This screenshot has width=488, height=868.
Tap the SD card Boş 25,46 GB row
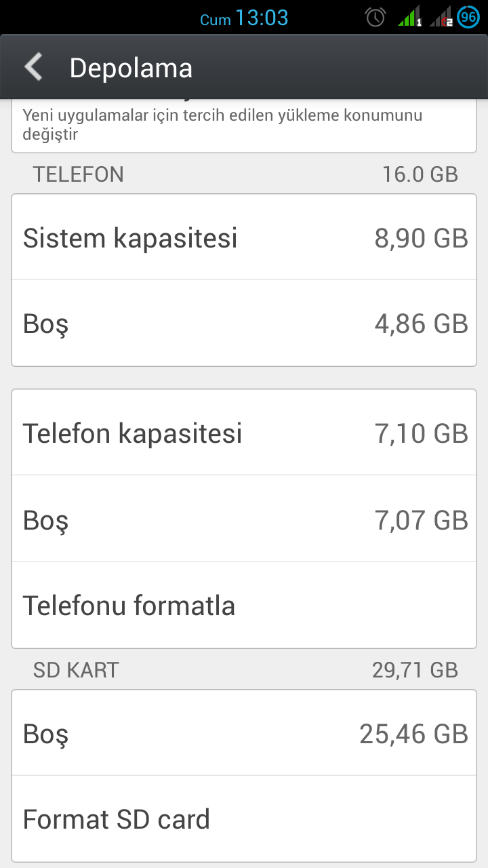(244, 733)
